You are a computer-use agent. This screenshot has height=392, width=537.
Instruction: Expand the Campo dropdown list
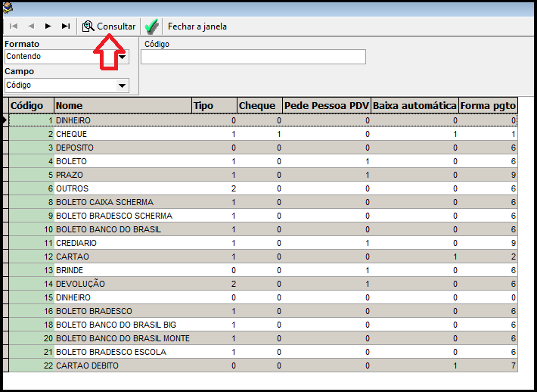123,86
